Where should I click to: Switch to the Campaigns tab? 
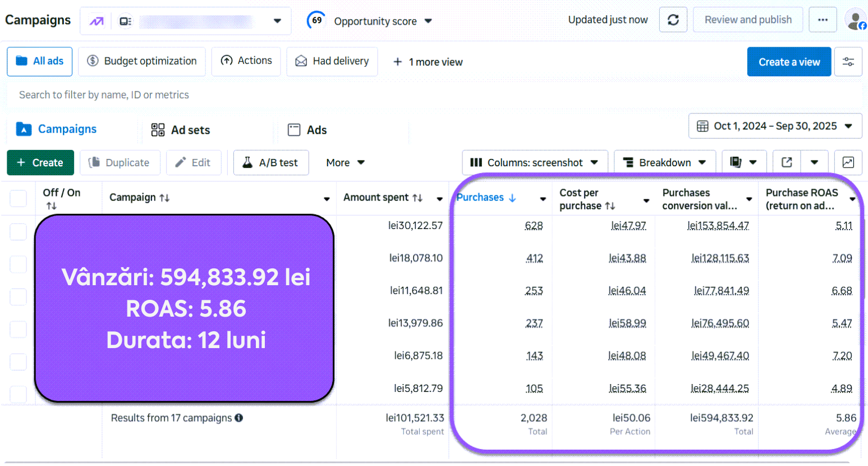(x=57, y=129)
